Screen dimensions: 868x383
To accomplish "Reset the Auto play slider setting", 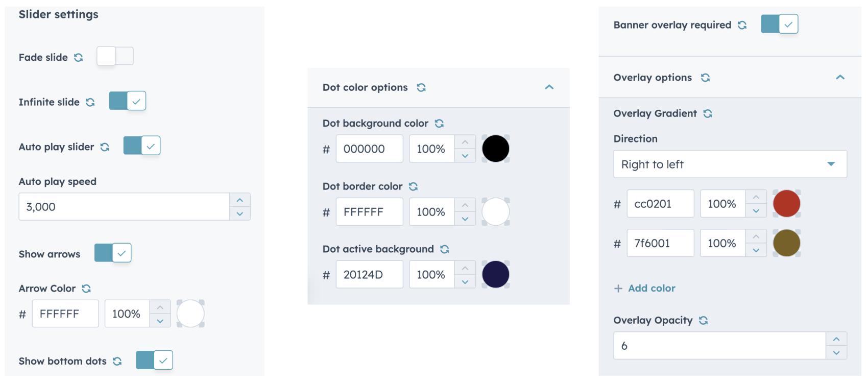I will tap(105, 147).
